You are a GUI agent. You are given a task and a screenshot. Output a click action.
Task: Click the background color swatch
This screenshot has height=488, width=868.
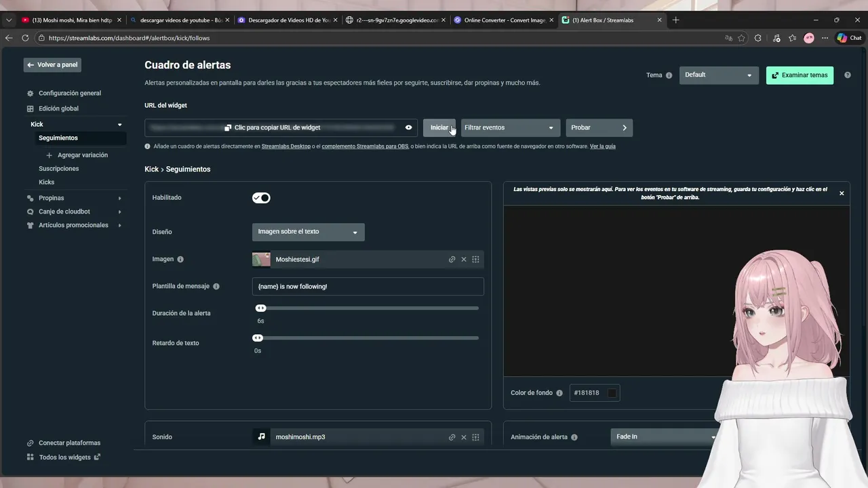[612, 393]
